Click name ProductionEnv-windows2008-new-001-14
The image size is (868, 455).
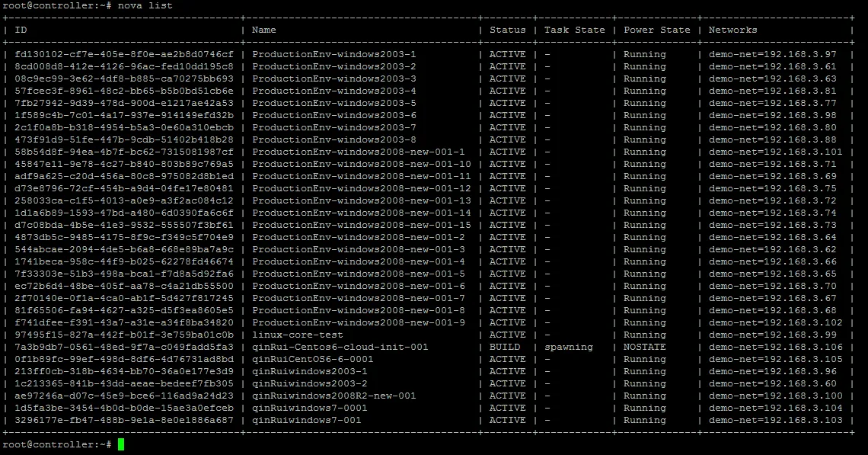click(362, 213)
